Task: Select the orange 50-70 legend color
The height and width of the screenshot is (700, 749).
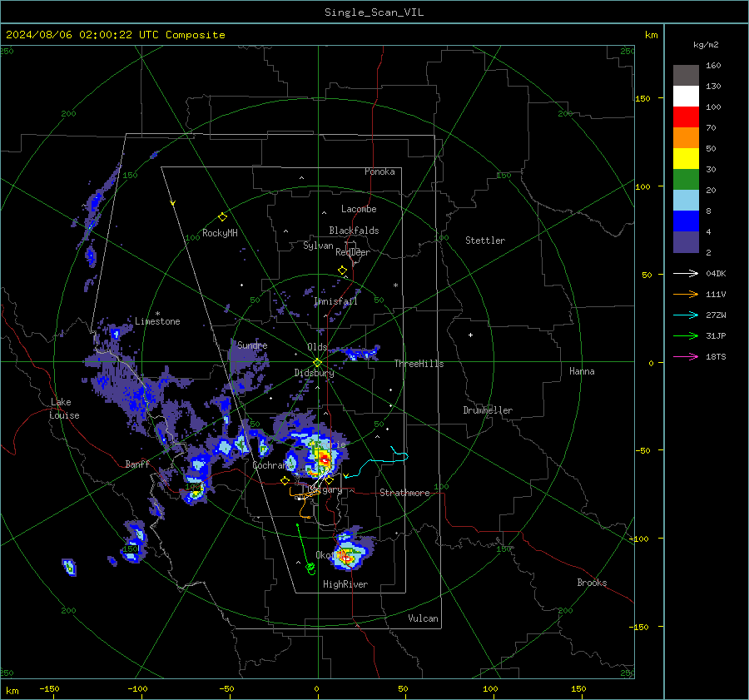Action: (x=686, y=138)
